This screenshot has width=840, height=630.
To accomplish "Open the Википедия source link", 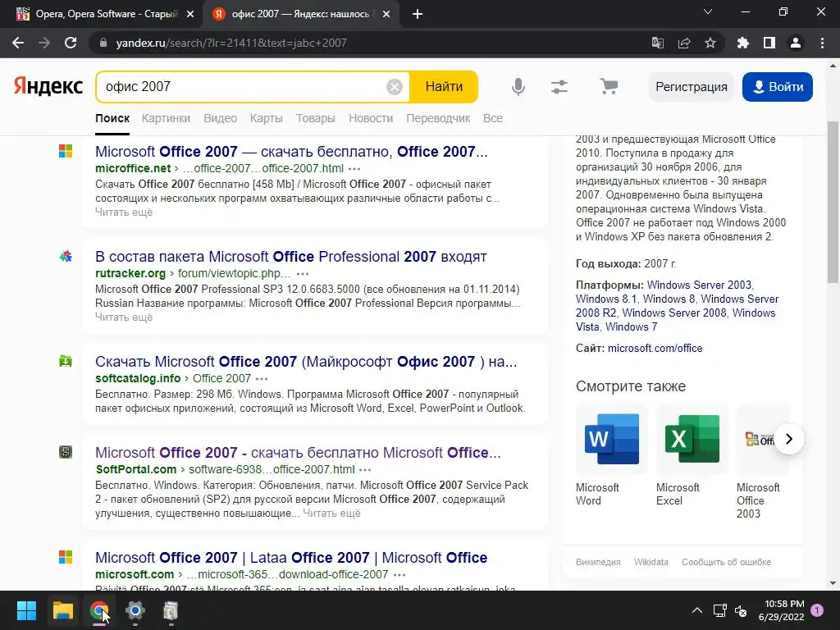I will point(598,562).
